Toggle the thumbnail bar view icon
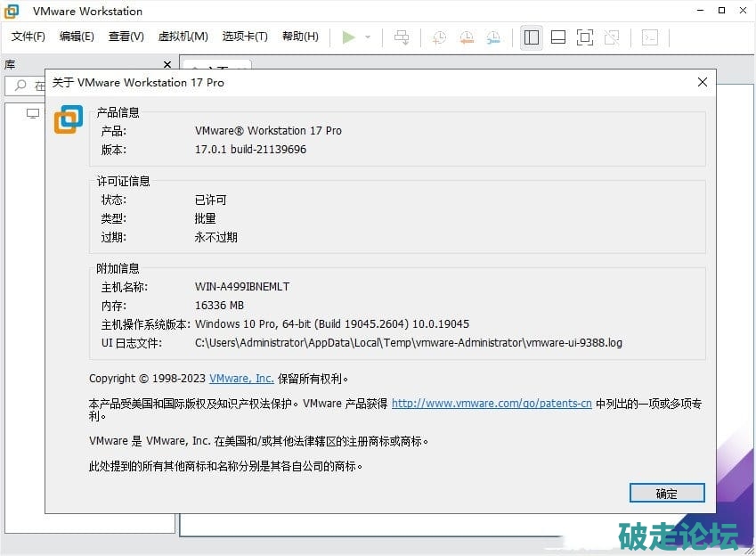The width and height of the screenshot is (756, 556). point(558,37)
